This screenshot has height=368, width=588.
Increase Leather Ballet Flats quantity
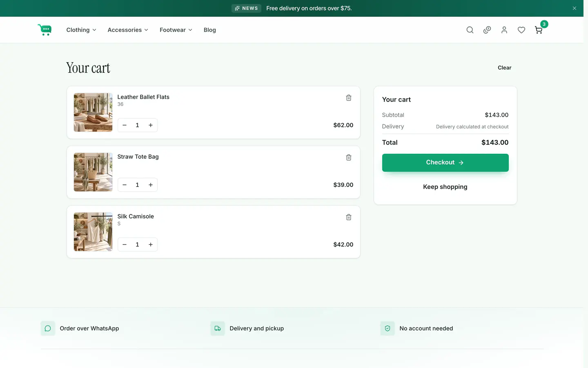pyautogui.click(x=151, y=125)
